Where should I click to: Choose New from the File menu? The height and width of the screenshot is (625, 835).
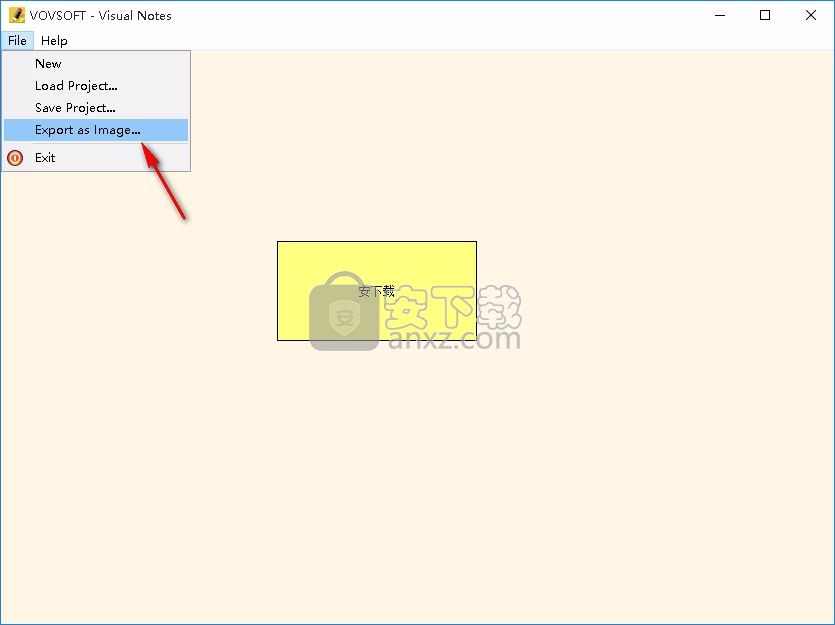(x=96, y=64)
